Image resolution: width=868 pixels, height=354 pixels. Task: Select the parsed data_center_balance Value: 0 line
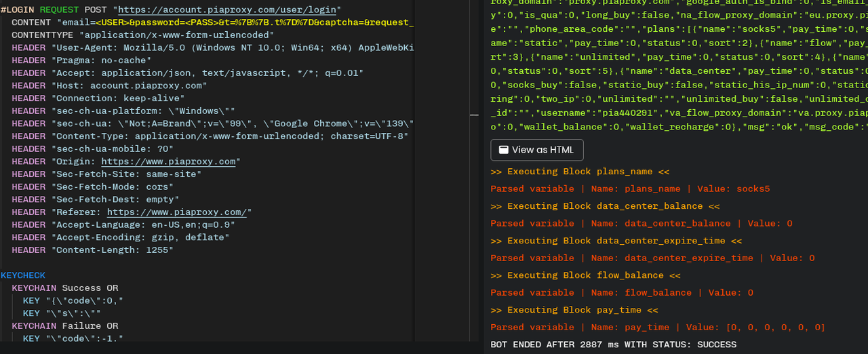coord(642,223)
